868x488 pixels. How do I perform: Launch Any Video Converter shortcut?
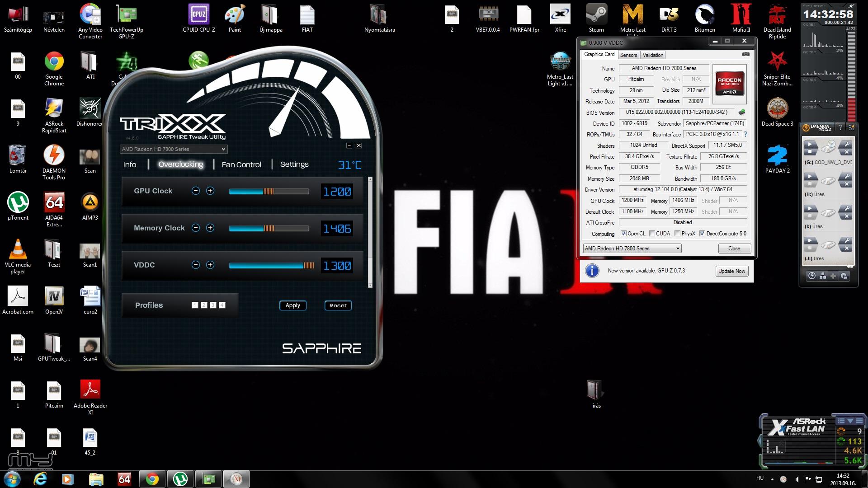[90, 22]
